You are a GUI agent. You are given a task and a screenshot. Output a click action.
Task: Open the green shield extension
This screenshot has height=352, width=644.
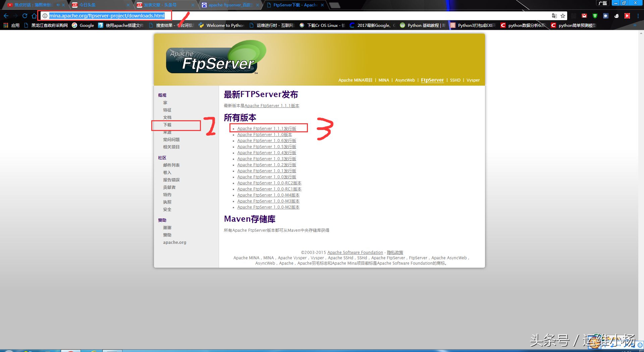click(x=595, y=16)
